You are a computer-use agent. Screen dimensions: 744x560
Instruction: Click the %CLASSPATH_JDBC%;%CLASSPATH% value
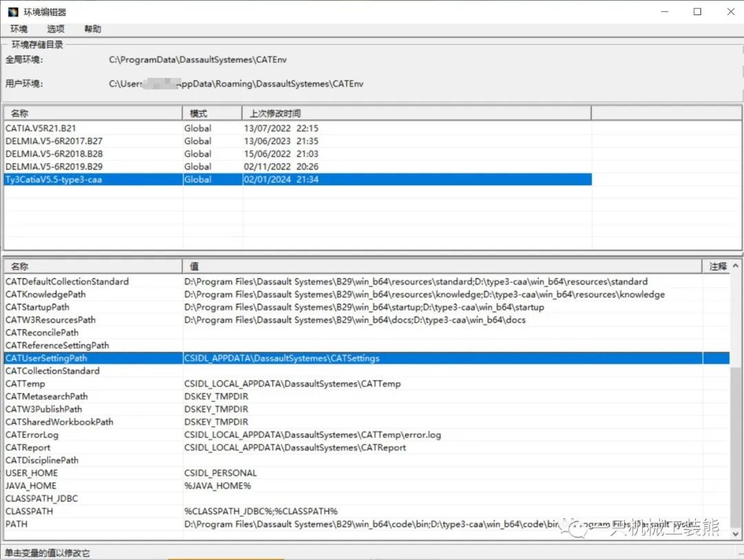[x=261, y=512]
